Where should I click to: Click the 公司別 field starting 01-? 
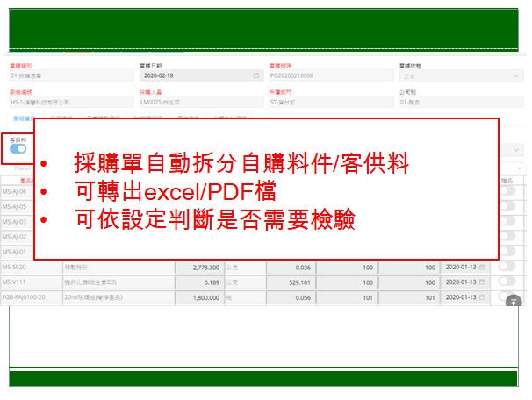[461, 102]
